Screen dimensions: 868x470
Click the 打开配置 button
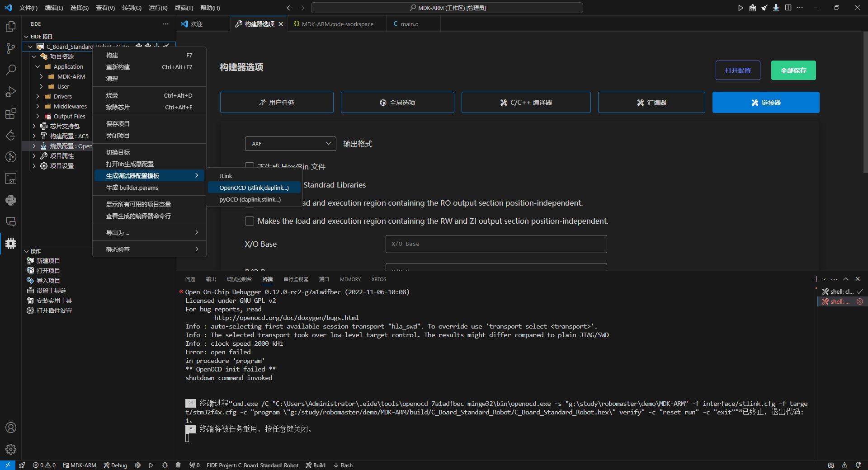[738, 70]
